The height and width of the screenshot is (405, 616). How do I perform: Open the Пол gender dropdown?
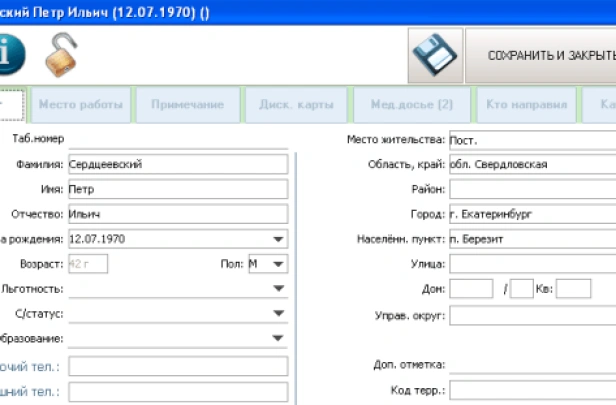(x=277, y=264)
